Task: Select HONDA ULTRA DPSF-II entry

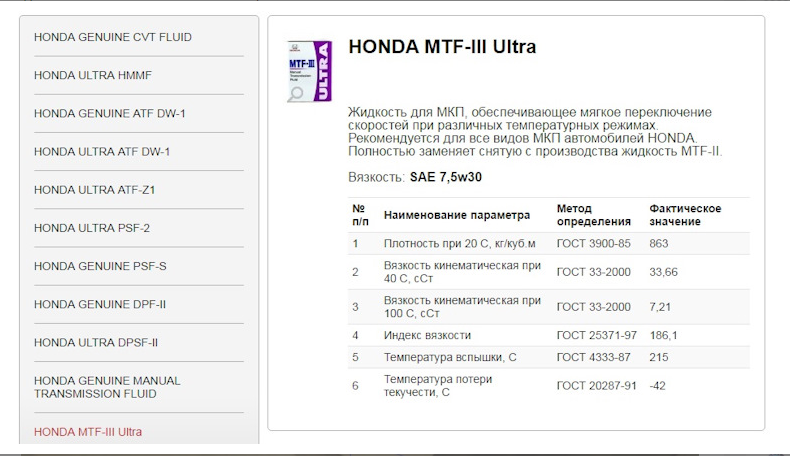Action: (x=96, y=343)
